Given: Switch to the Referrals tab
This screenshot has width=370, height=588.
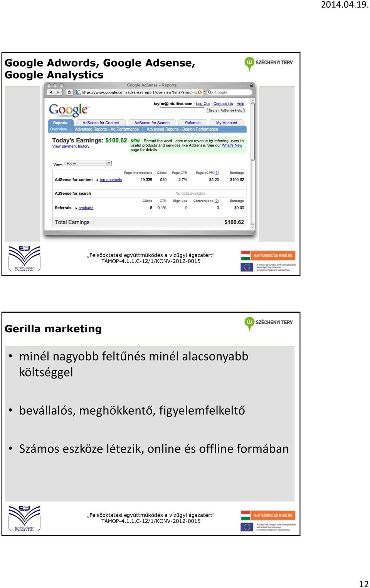Looking at the screenshot, I should coord(193,123).
